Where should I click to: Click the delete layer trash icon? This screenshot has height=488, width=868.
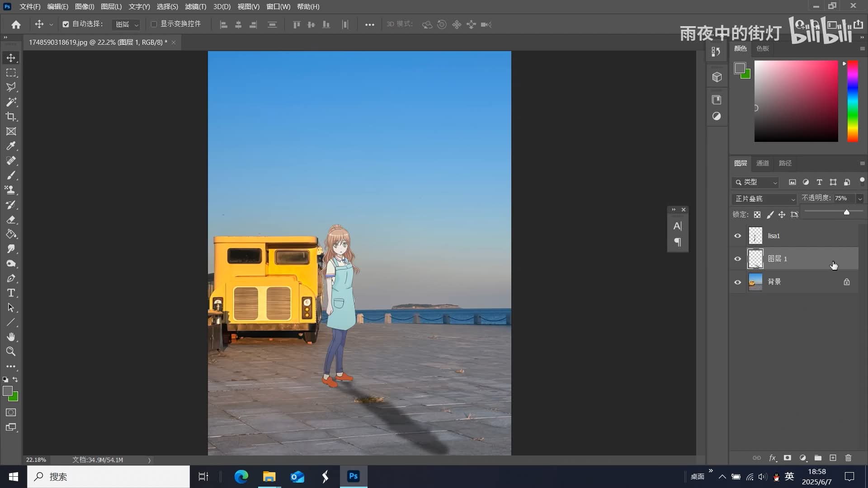coord(848,458)
